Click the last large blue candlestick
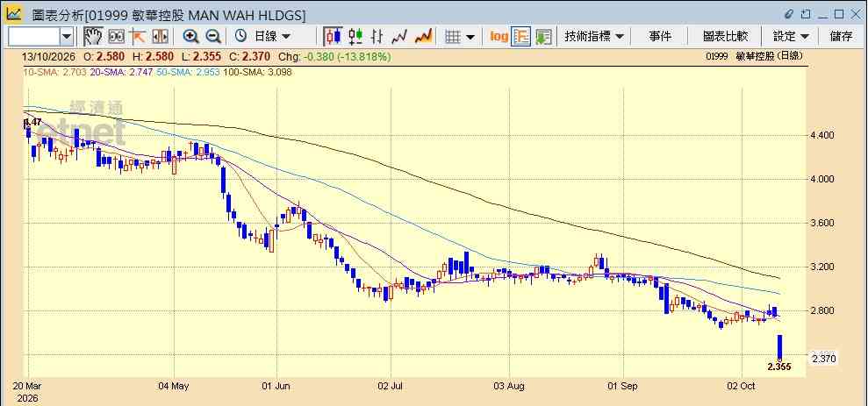868x406 pixels. tap(779, 347)
